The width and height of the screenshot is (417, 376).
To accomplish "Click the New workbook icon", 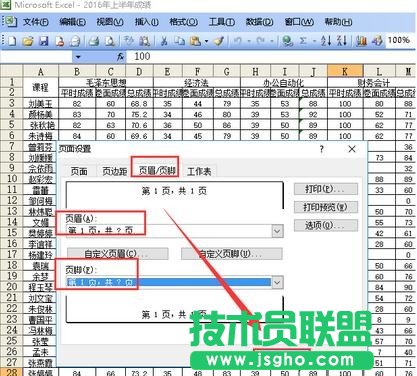I will [12, 41].
